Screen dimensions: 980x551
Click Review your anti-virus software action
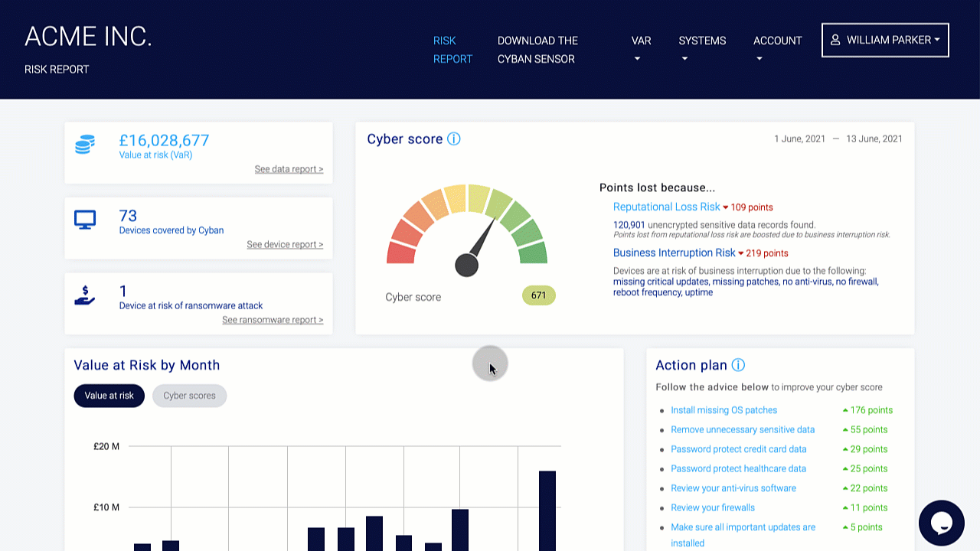click(x=733, y=488)
